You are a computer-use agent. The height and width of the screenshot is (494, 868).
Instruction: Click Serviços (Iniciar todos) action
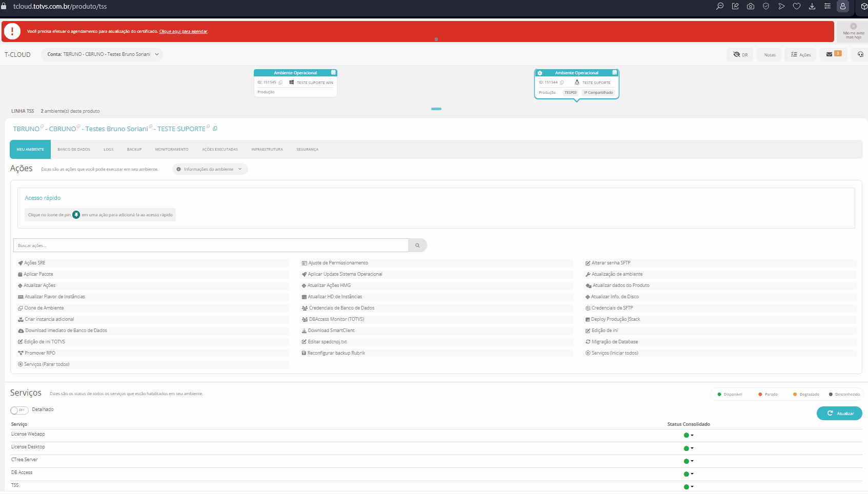[612, 353]
